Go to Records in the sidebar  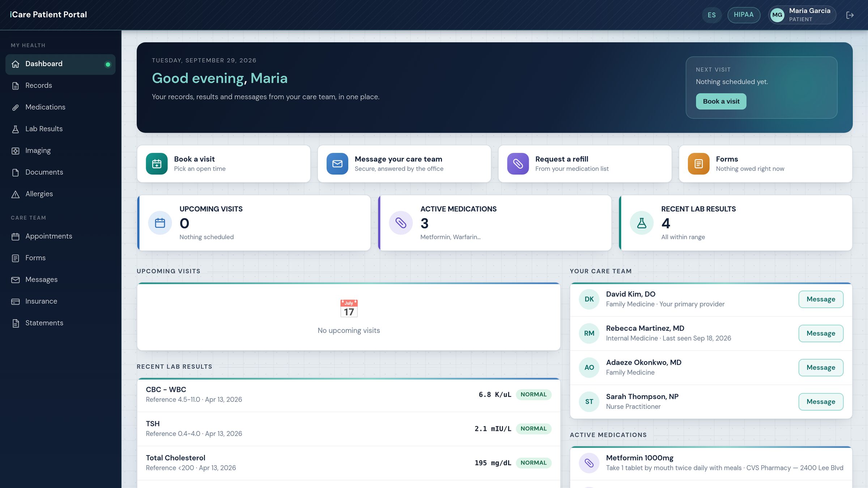(60, 86)
